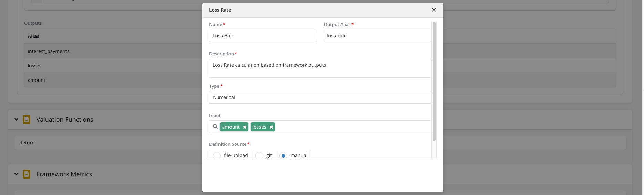Click the Valuation Functions document icon
This screenshot has height=195, width=644.
tap(27, 119)
